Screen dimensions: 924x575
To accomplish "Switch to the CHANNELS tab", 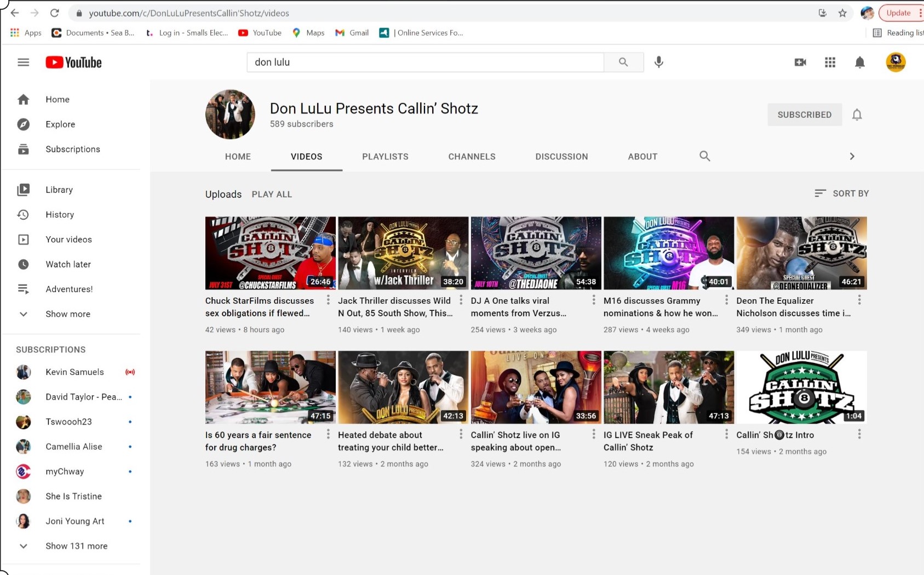I will pyautogui.click(x=472, y=156).
